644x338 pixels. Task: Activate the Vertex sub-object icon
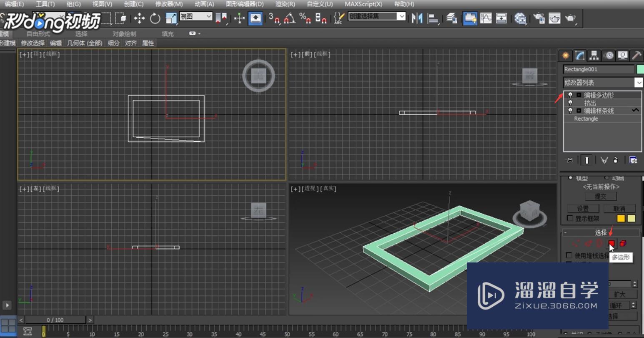click(x=576, y=243)
